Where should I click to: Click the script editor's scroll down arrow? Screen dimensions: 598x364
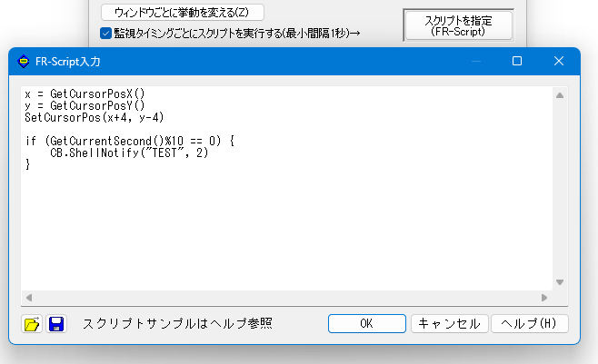tap(560, 281)
